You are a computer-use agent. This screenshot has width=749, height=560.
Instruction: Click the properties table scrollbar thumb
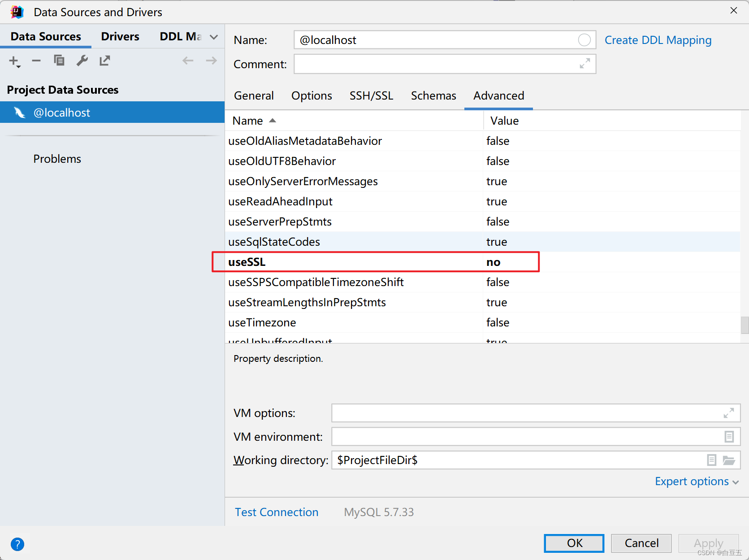pyautogui.click(x=745, y=325)
